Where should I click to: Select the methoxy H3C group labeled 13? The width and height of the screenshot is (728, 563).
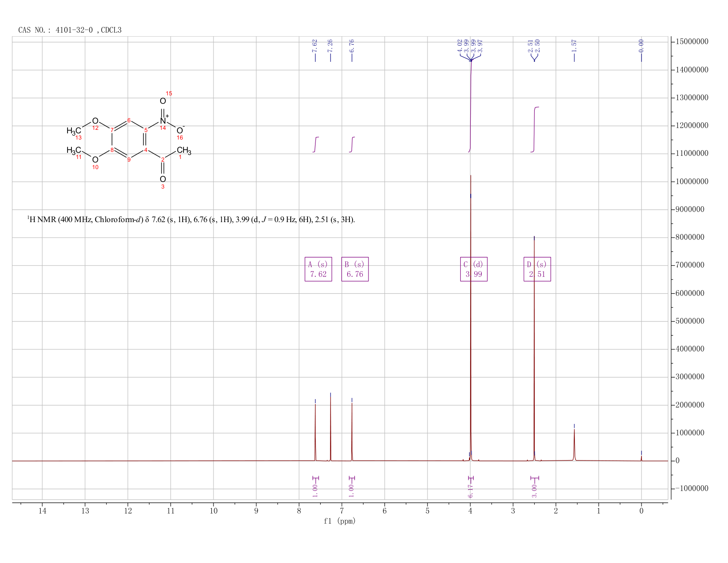pyautogui.click(x=74, y=131)
